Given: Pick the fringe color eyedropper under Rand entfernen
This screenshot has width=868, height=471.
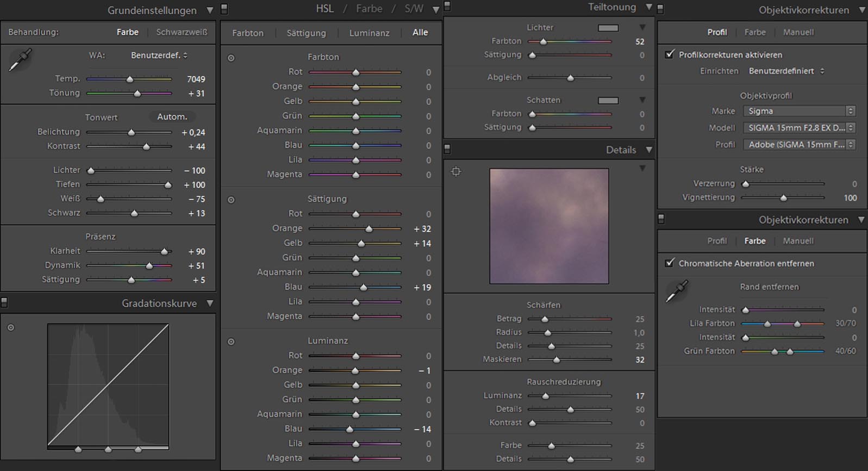Looking at the screenshot, I should click(677, 291).
